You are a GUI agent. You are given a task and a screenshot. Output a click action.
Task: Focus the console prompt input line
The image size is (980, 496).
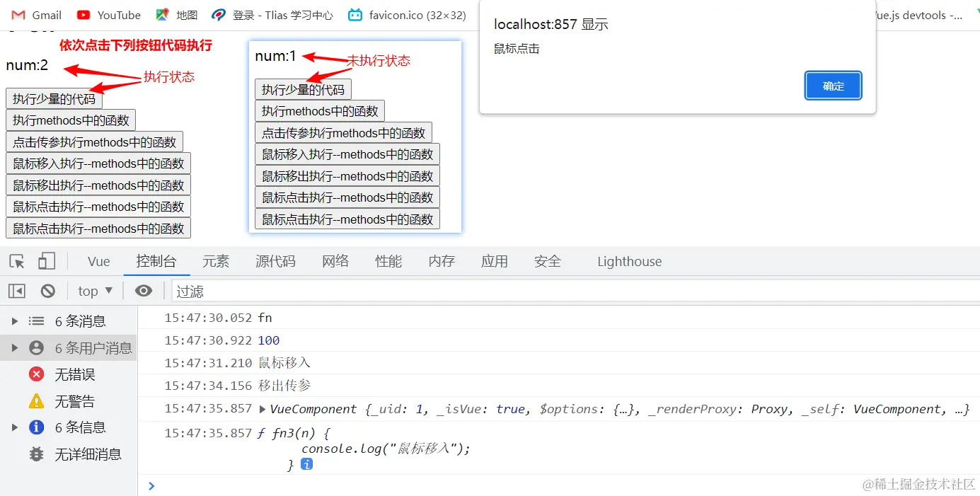point(566,485)
